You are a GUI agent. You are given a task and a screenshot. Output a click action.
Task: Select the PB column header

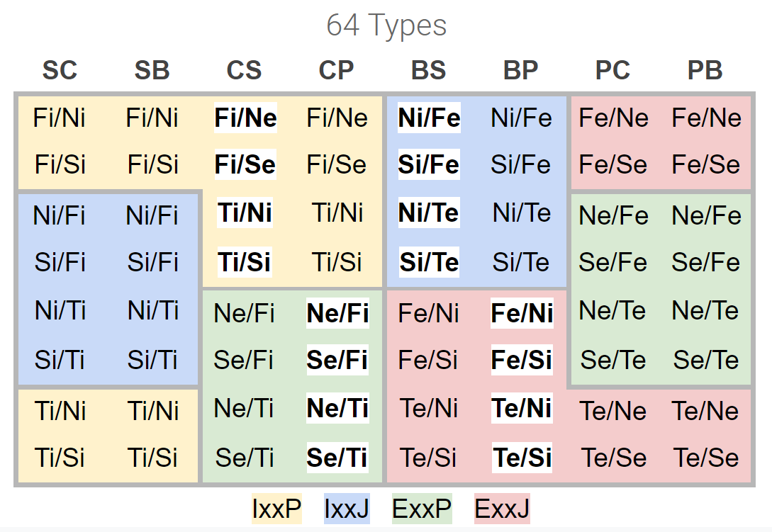(x=705, y=70)
